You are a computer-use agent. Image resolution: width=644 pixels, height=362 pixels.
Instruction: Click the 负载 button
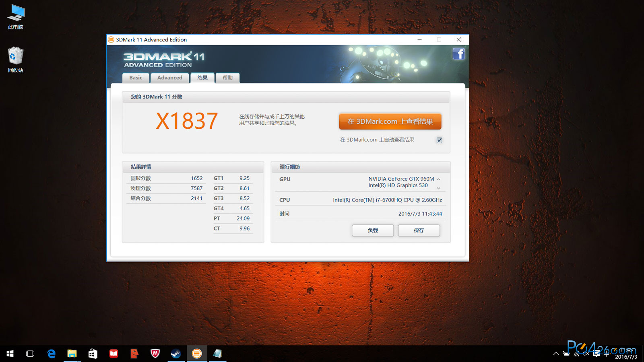[373, 230]
